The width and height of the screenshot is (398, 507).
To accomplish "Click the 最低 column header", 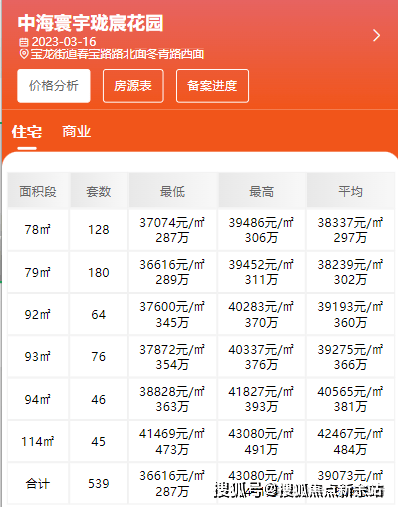I will pyautogui.click(x=172, y=191).
